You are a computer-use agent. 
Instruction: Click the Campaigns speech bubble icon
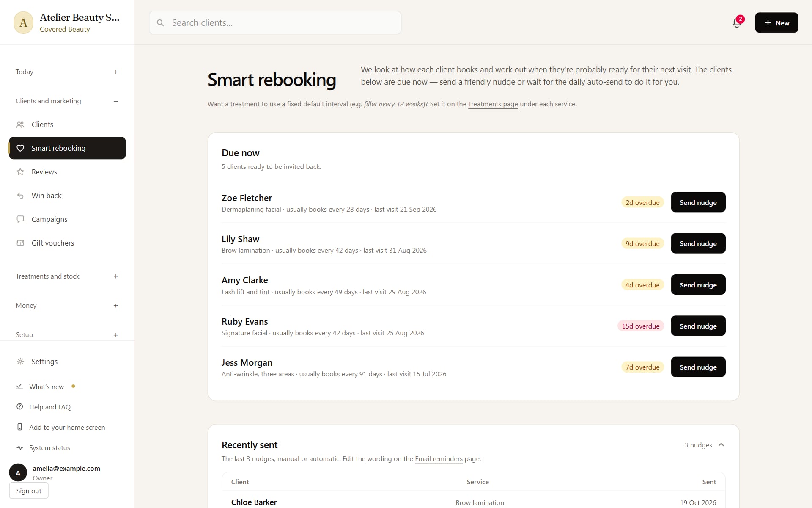point(20,219)
